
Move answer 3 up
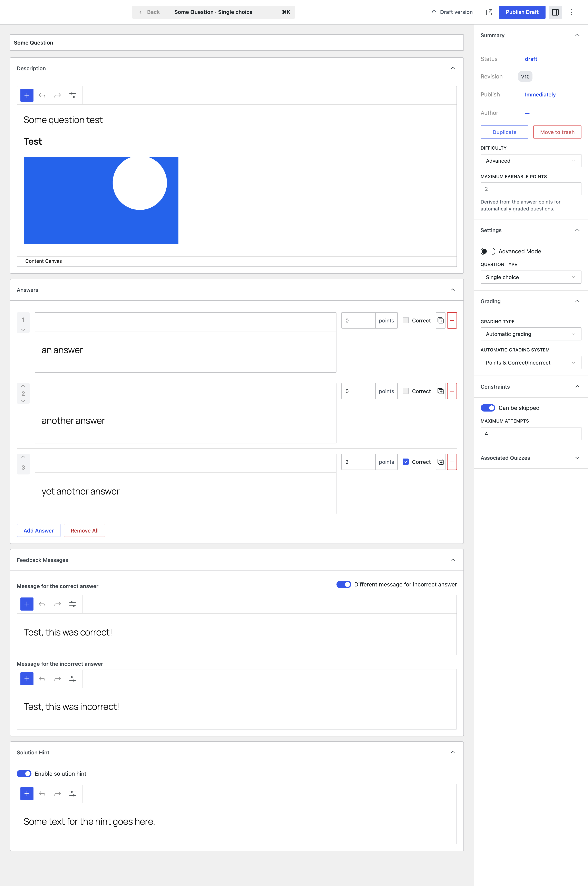(23, 457)
